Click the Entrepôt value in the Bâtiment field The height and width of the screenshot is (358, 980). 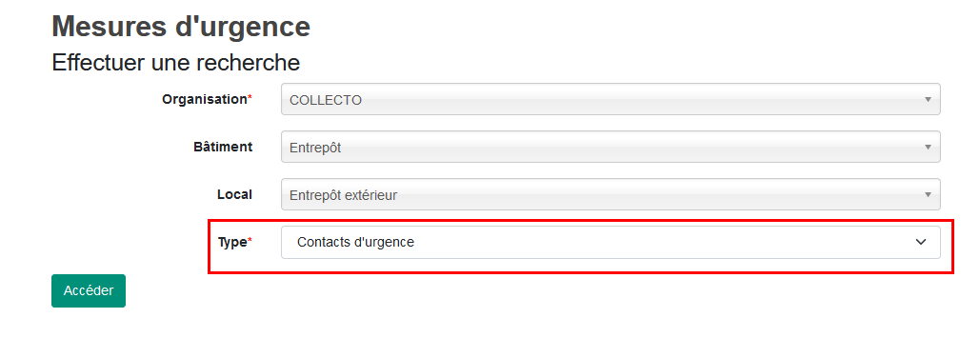click(x=315, y=149)
